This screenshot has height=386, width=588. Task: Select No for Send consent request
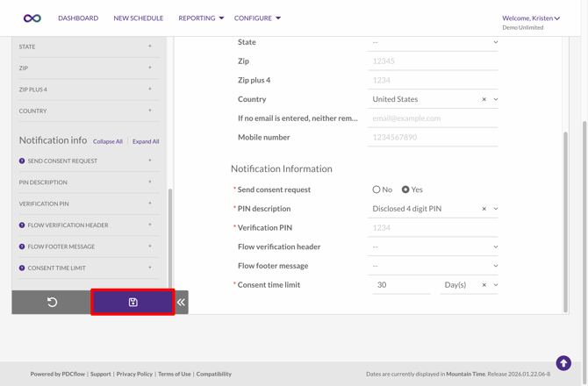376,189
